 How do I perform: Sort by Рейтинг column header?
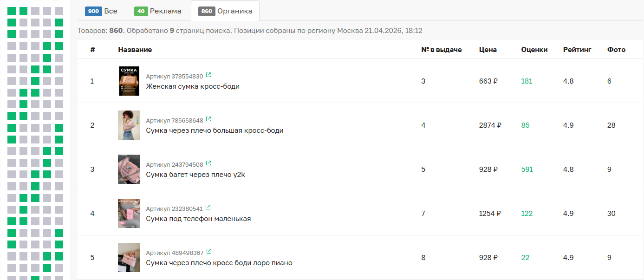tap(577, 50)
